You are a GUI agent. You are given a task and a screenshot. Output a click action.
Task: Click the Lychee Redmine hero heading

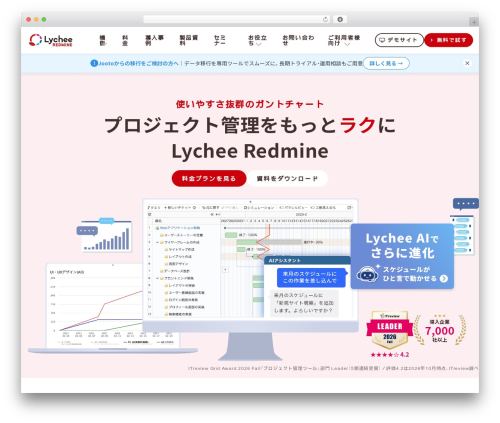coord(250,151)
